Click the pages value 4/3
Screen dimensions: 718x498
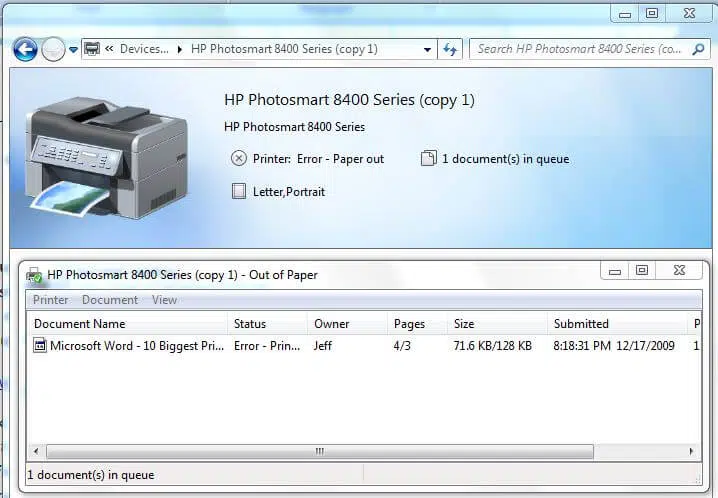(402, 346)
